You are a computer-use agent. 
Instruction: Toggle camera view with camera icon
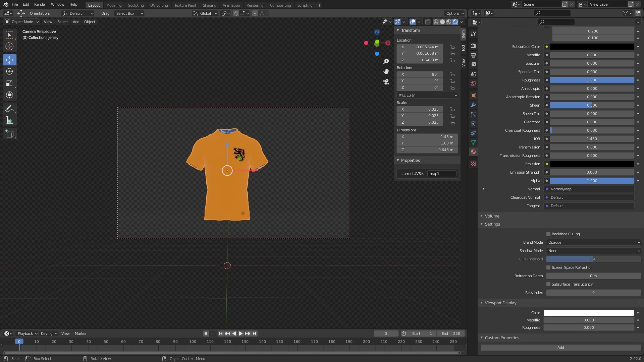(x=386, y=82)
